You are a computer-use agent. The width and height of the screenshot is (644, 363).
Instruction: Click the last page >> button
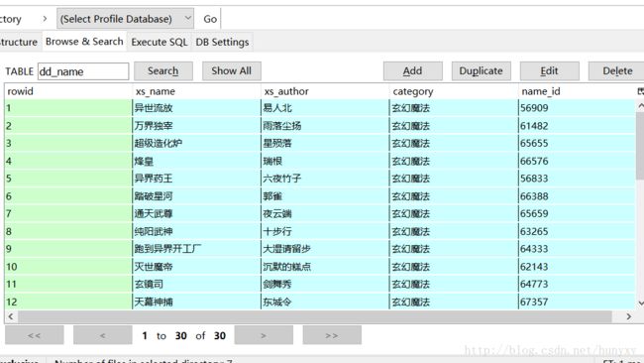(x=332, y=335)
